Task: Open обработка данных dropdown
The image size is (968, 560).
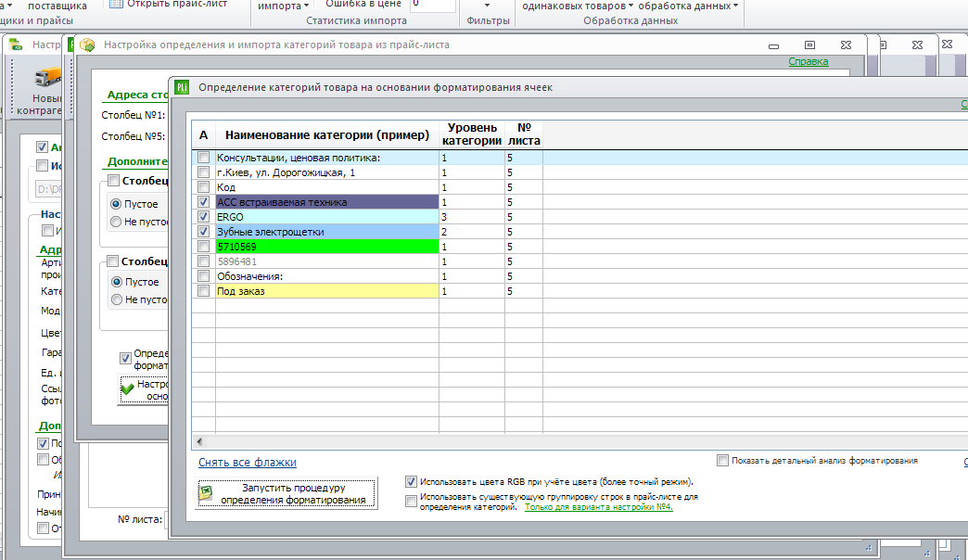Action: pyautogui.click(x=688, y=6)
